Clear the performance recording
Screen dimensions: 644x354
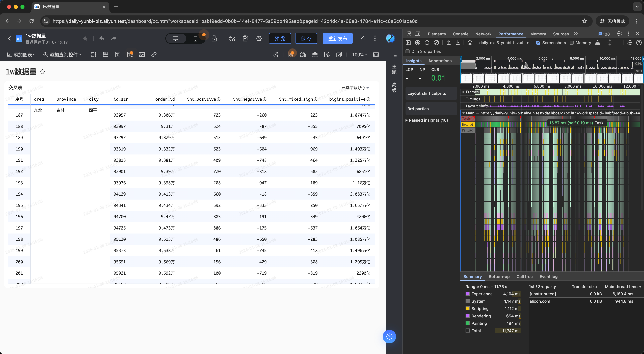pos(436,43)
